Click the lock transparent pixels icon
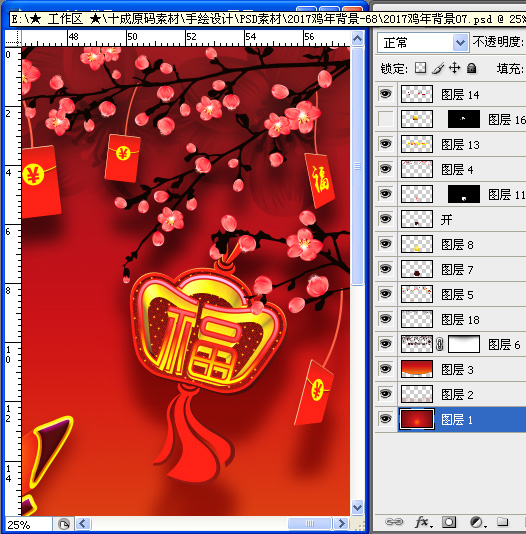Screen dimensions: 526x534 [x=420, y=68]
